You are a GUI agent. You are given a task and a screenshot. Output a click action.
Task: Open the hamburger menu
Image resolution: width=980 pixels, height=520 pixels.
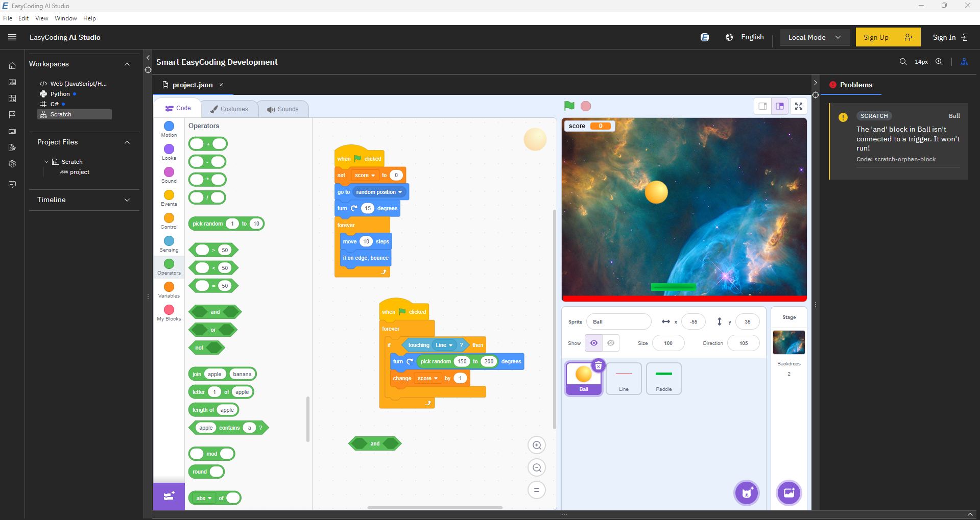[x=12, y=37]
